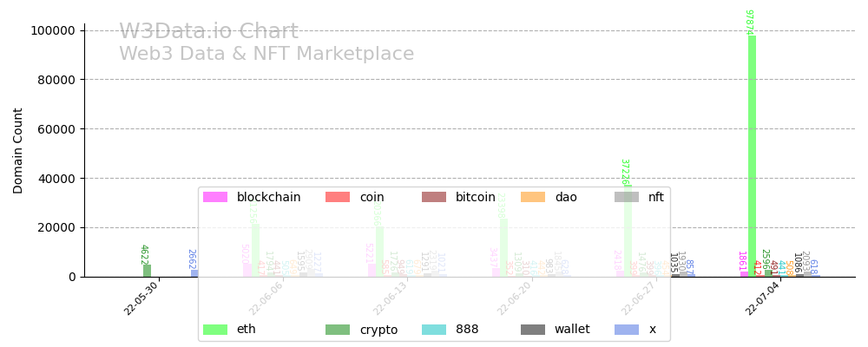This screenshot has height=347, width=868.
Task: Click the Domain Count axis label
Action: (18, 150)
